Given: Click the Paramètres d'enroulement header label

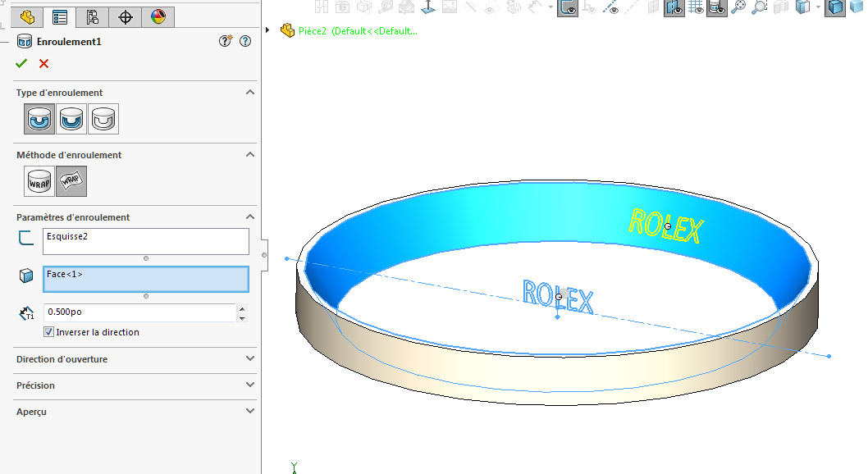Looking at the screenshot, I should [x=72, y=217].
